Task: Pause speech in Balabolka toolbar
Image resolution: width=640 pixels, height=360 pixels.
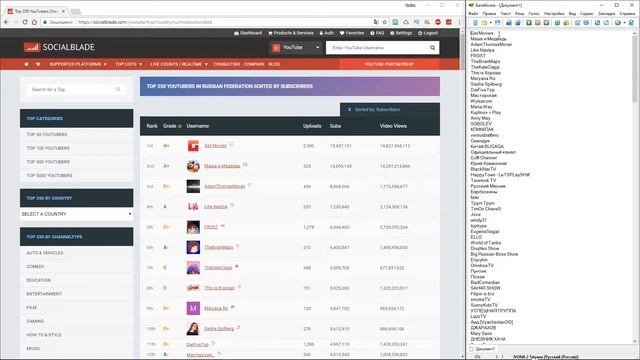Action: pos(538,23)
